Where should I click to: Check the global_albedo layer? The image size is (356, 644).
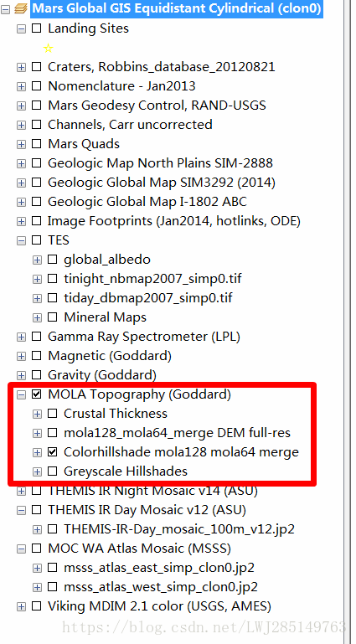[52, 260]
